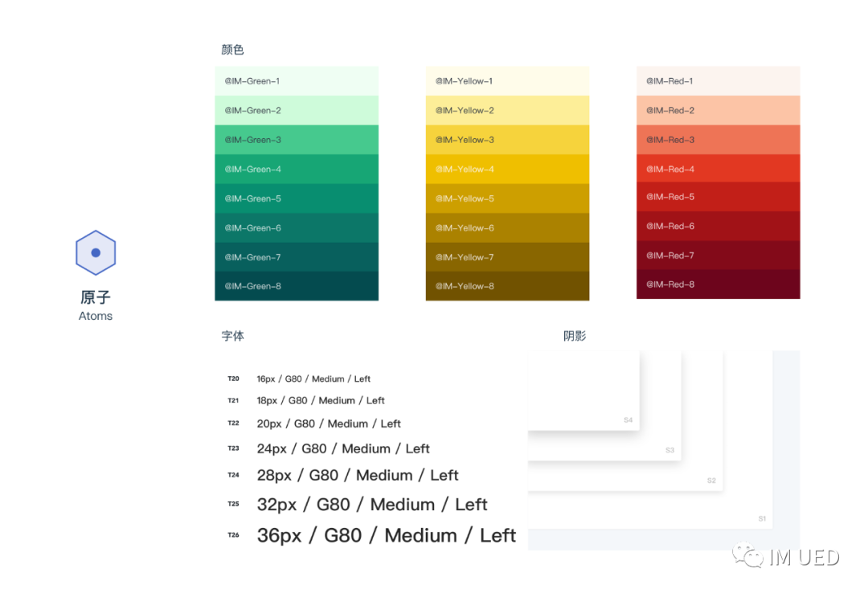The height and width of the screenshot is (593, 868).
Task: Choose the @IM-Green-8 dark swatch
Action: pyautogui.click(x=296, y=287)
